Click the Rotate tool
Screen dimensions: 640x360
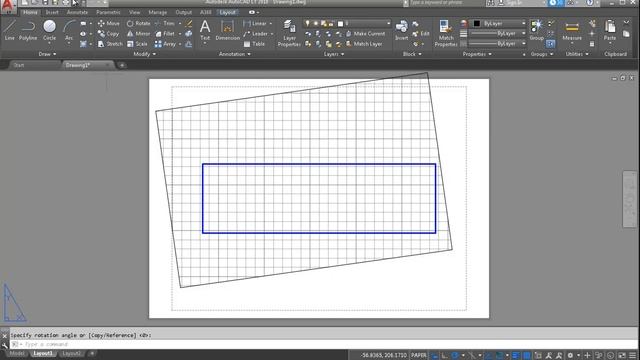point(138,24)
